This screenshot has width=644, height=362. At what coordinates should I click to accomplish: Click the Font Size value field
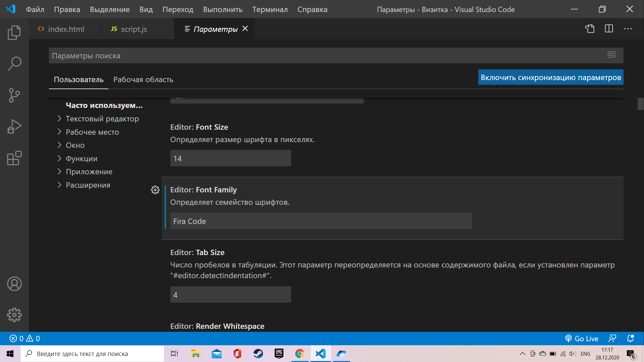[230, 158]
